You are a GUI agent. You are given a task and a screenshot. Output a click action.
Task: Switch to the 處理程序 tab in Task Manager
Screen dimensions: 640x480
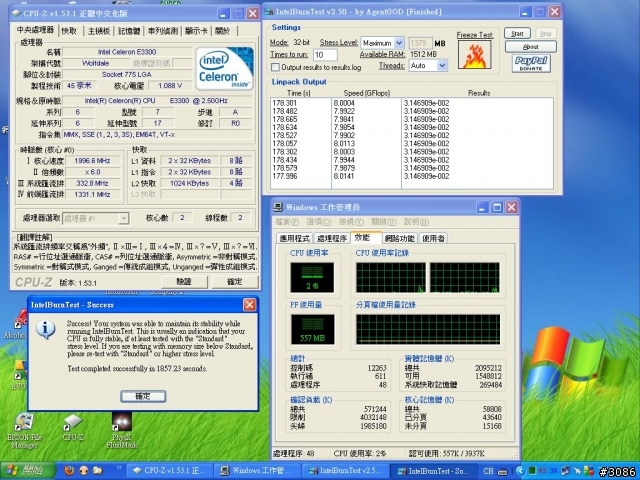(x=331, y=239)
